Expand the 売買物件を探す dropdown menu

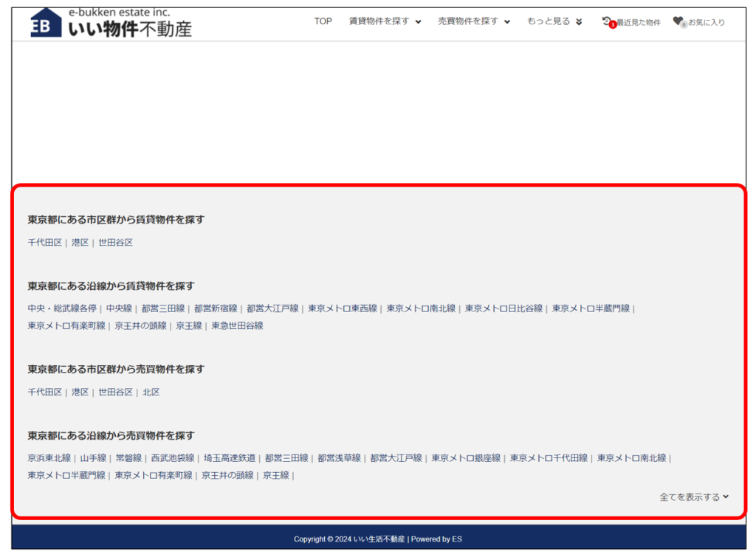pos(473,21)
